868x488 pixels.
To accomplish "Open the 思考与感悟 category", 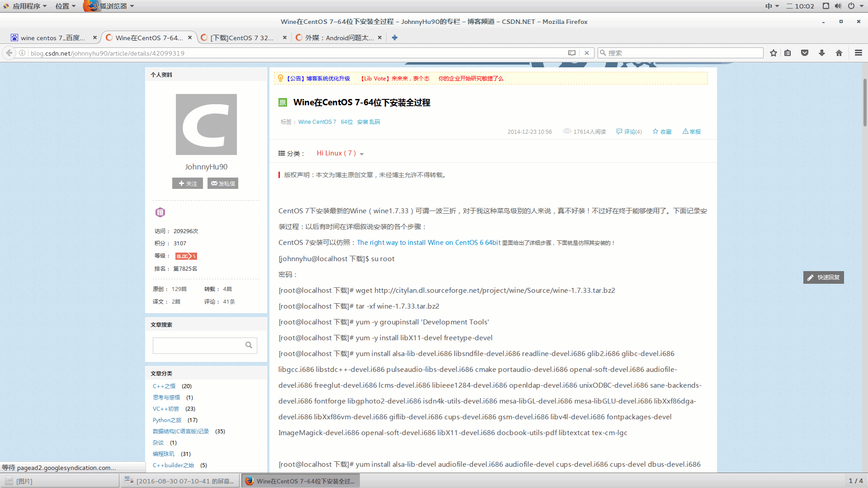I will [x=166, y=397].
